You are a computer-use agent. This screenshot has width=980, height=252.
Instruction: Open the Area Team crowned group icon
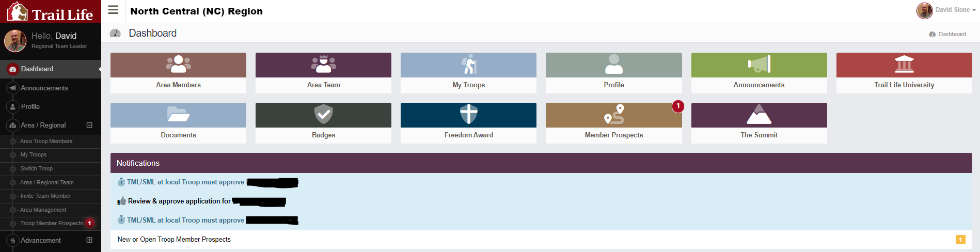click(x=323, y=65)
